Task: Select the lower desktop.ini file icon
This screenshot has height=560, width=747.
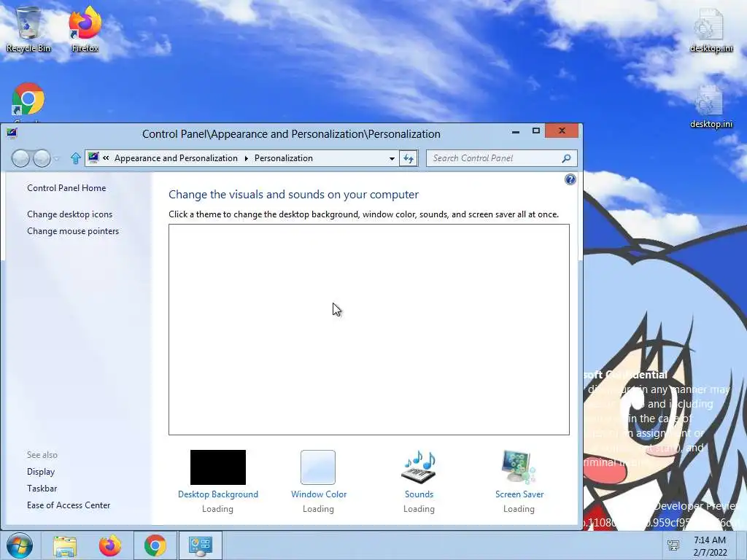Action: pos(711,106)
